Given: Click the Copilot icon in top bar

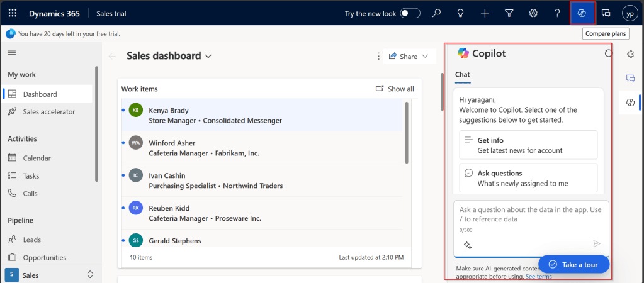Looking at the screenshot, I should pos(582,13).
